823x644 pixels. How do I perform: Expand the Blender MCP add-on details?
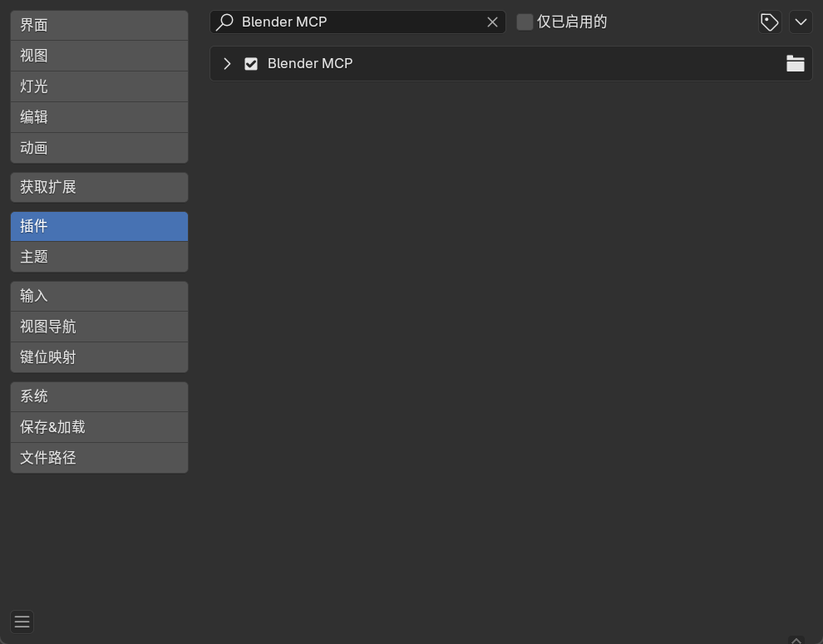[x=227, y=64]
